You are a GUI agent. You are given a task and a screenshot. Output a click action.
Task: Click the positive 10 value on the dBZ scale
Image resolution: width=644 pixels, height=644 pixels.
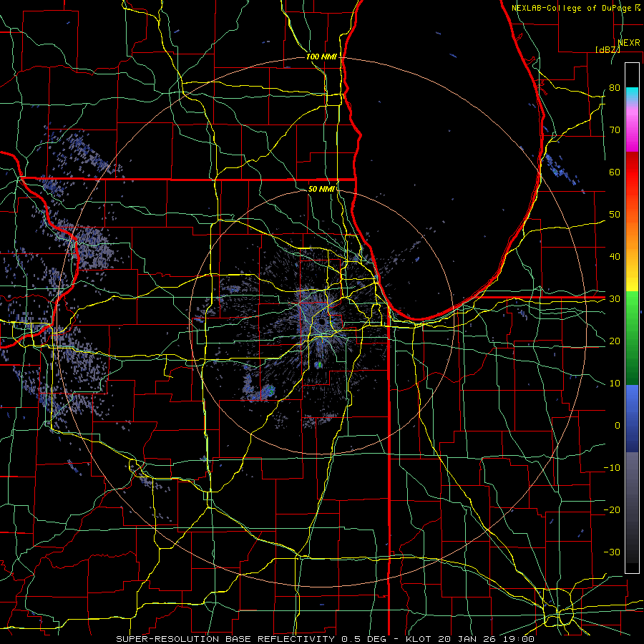coord(615,384)
